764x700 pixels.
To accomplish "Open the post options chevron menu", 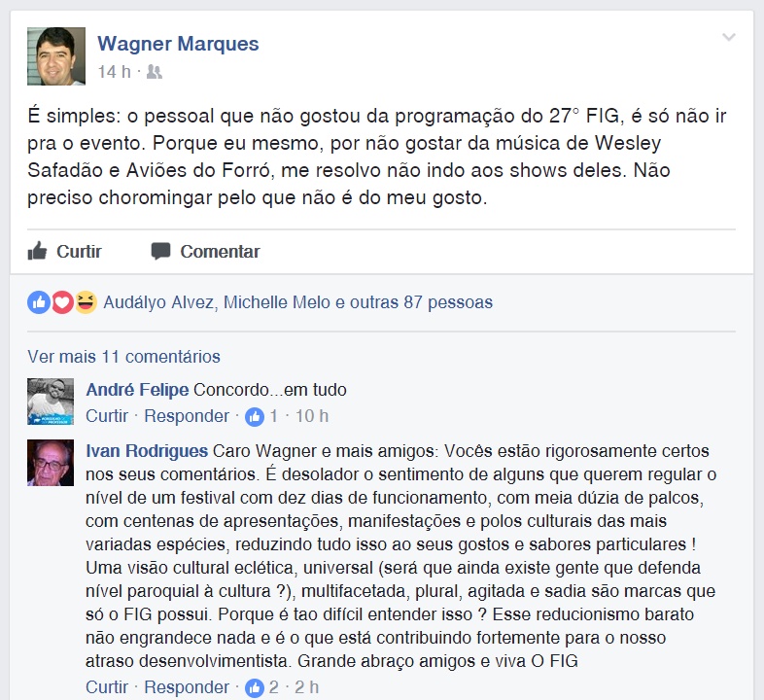I will [x=728, y=37].
